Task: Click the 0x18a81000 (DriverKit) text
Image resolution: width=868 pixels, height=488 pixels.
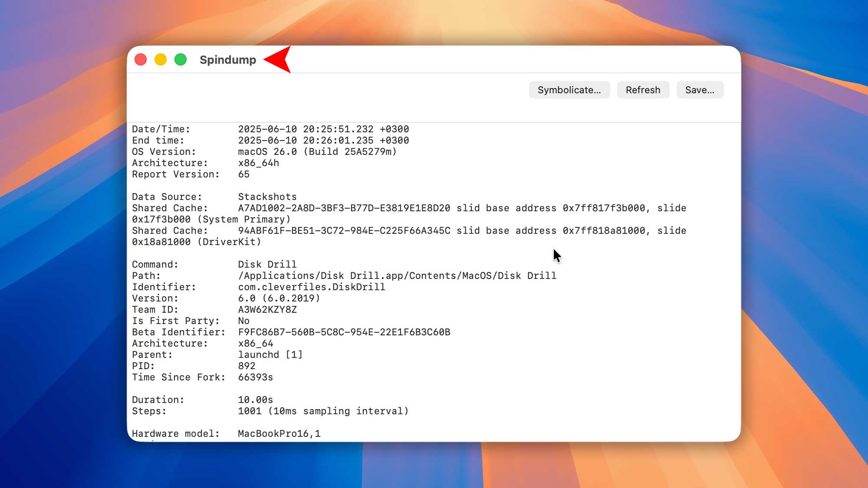Action: (x=197, y=242)
